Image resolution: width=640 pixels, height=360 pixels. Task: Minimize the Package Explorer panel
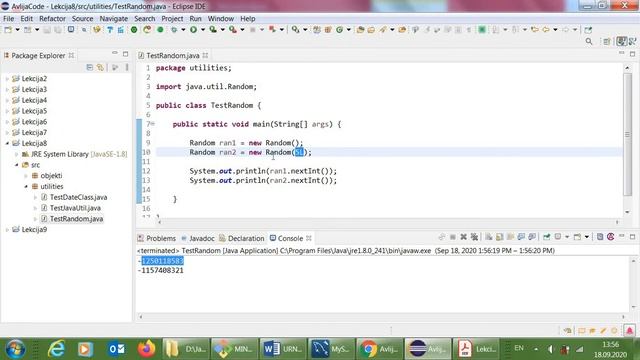[x=115, y=53]
